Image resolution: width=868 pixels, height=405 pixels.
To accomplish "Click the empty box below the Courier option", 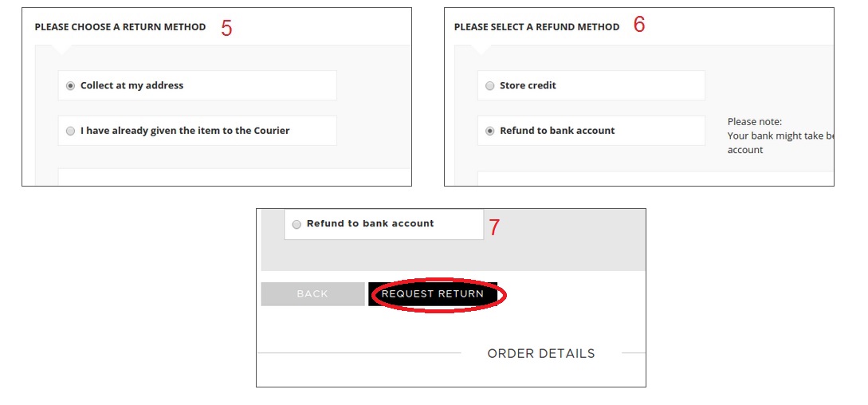I will coord(234,177).
